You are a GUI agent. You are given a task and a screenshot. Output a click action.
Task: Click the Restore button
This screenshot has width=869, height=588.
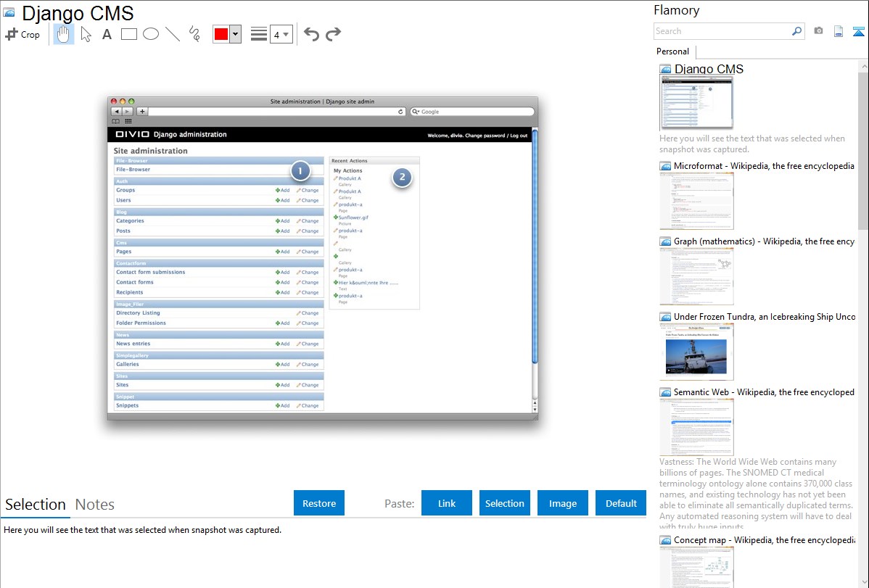tap(319, 503)
